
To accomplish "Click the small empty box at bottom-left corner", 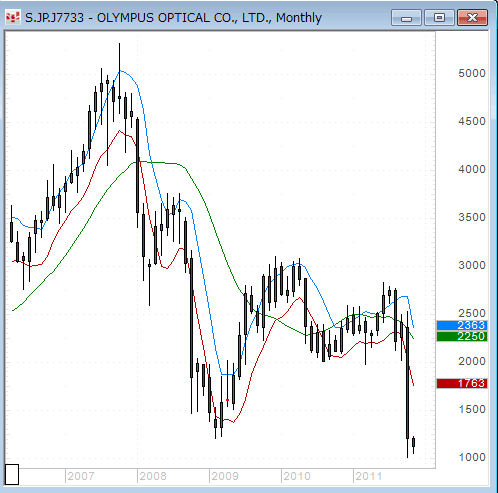I will 12,474.
